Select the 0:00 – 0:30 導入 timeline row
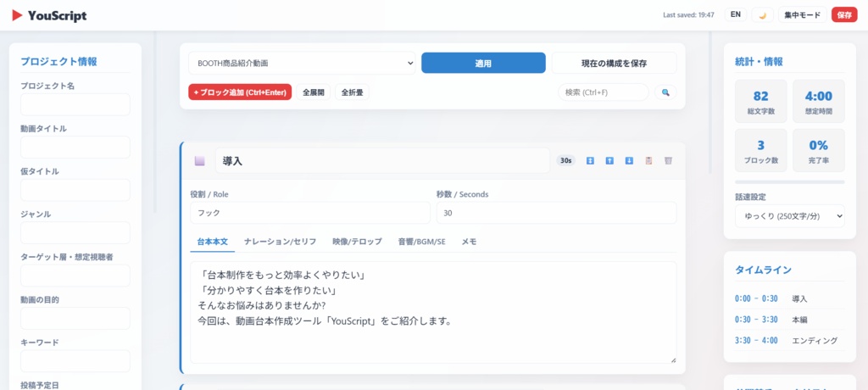The image size is (868, 390). [790, 298]
